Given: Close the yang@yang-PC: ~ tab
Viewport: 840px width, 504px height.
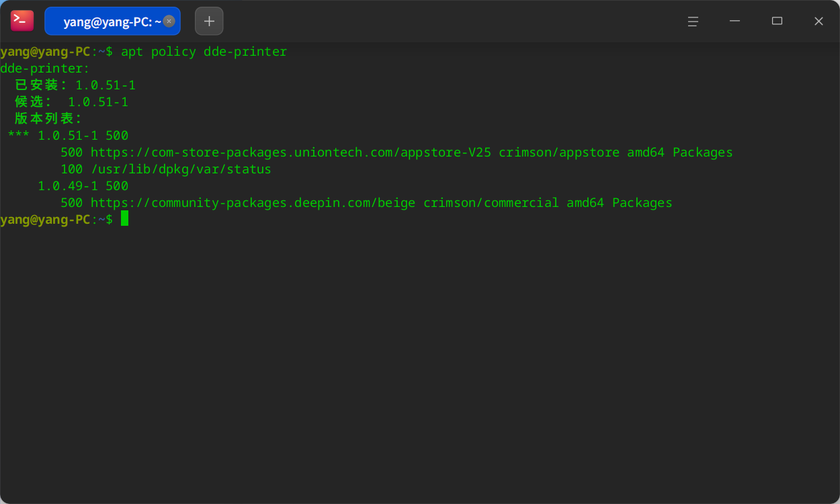Looking at the screenshot, I should (x=169, y=21).
